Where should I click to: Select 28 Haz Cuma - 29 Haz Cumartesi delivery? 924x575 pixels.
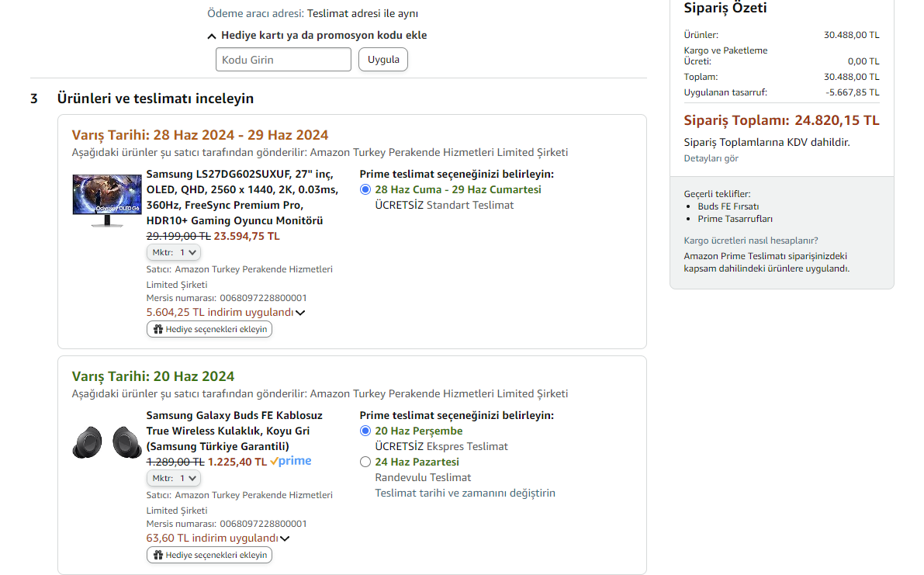365,189
